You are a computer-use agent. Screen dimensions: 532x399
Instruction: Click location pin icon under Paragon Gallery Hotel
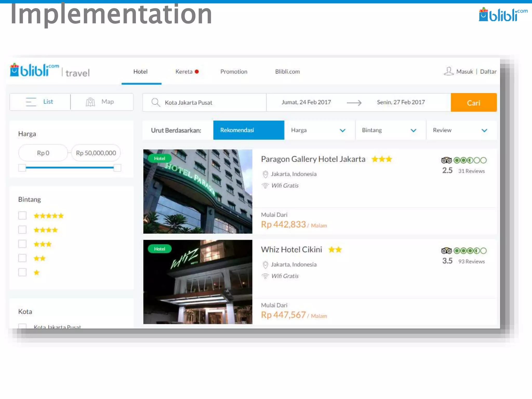coord(265,174)
